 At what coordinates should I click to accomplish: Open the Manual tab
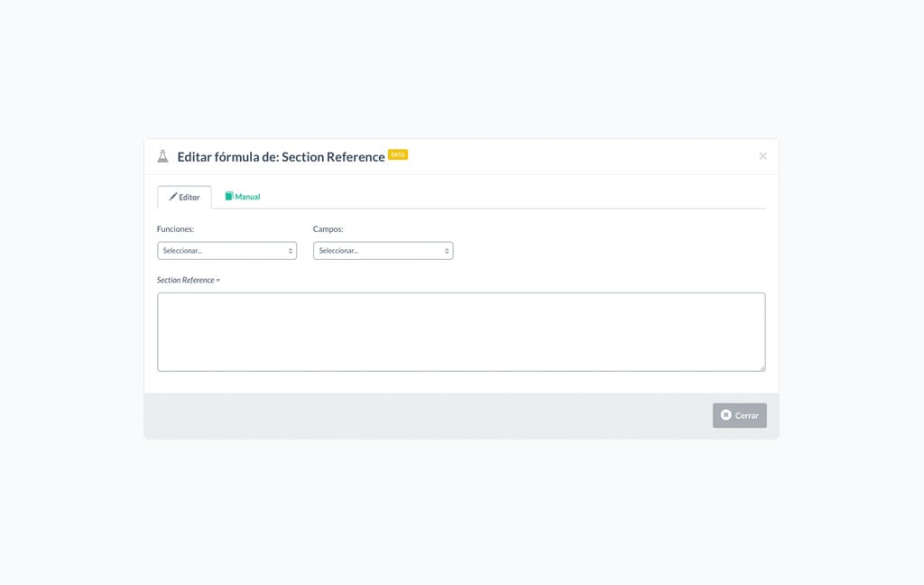coord(242,197)
